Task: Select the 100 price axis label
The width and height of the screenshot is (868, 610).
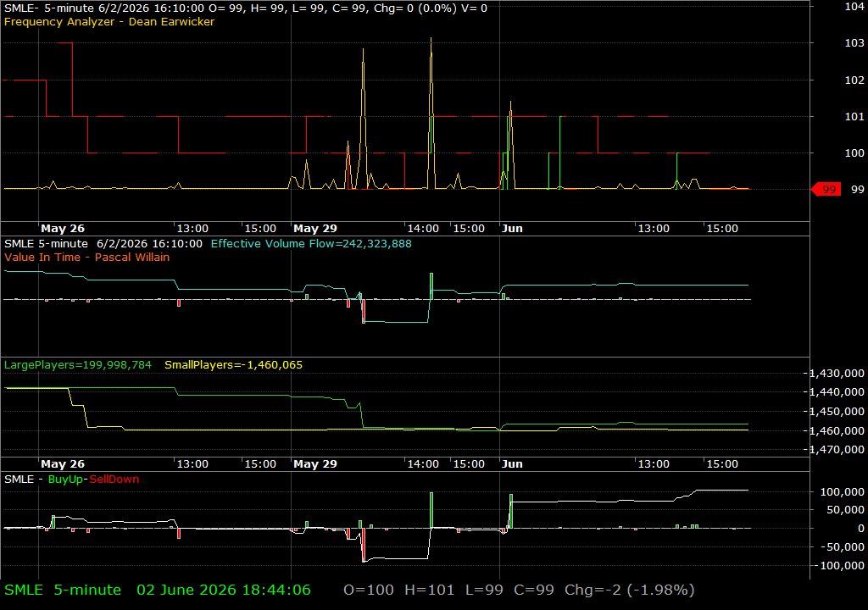Action: (854, 152)
